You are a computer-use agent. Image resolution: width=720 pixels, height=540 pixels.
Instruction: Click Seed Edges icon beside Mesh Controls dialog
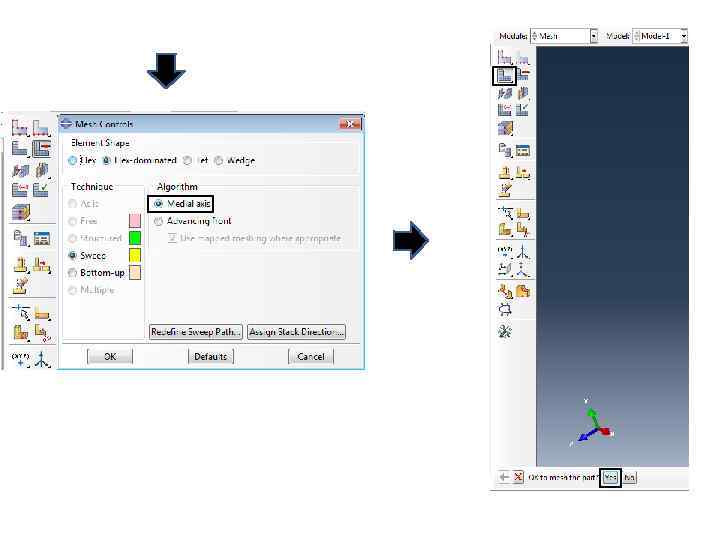click(x=41, y=128)
